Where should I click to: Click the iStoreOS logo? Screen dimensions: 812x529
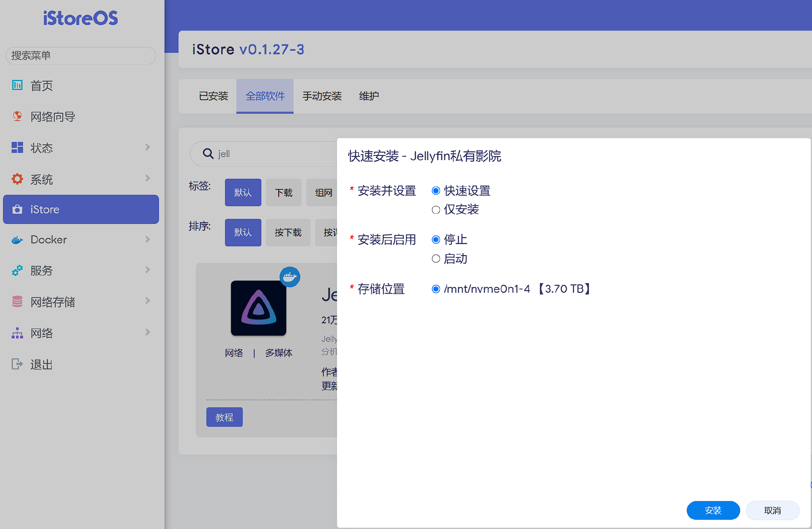pyautogui.click(x=80, y=18)
